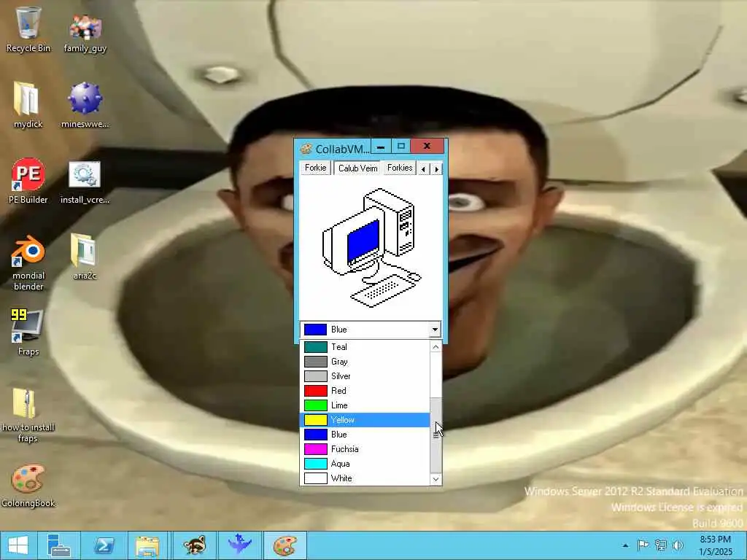Launch PowerShell from the taskbar

point(104,545)
